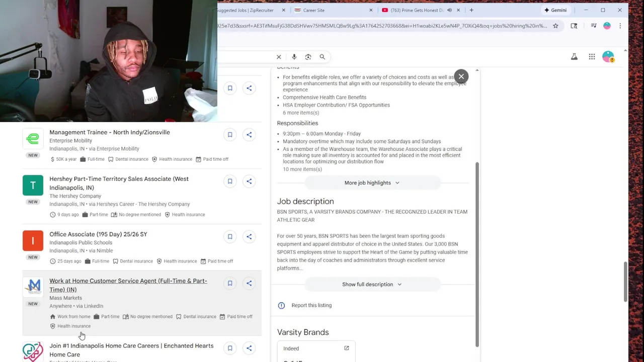Share the Management Trainee job
644x362 pixels.
249,135
